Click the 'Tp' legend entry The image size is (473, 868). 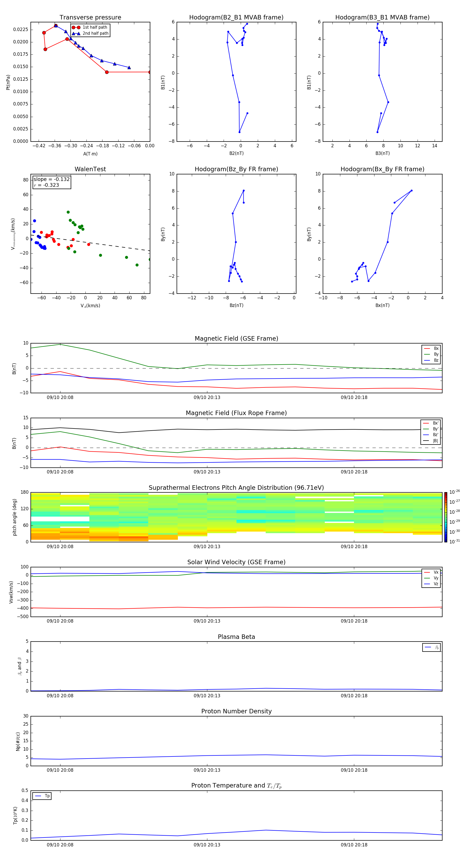click(x=42, y=796)
